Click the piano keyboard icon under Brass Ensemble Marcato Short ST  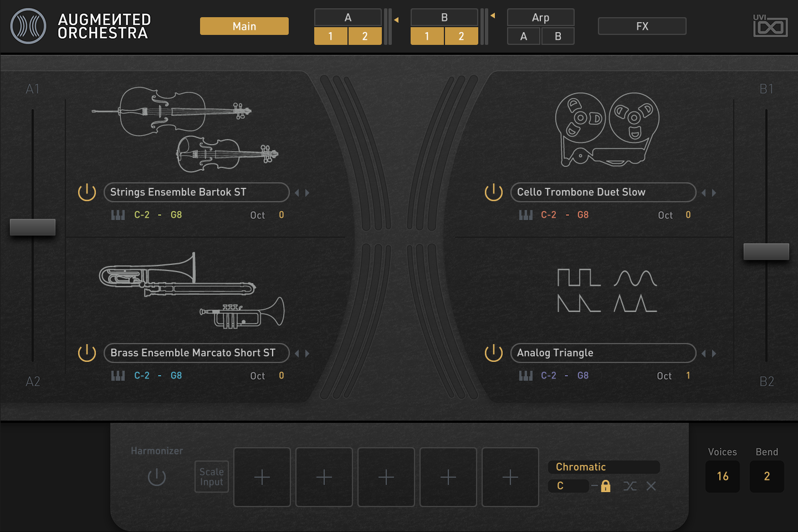point(117,375)
